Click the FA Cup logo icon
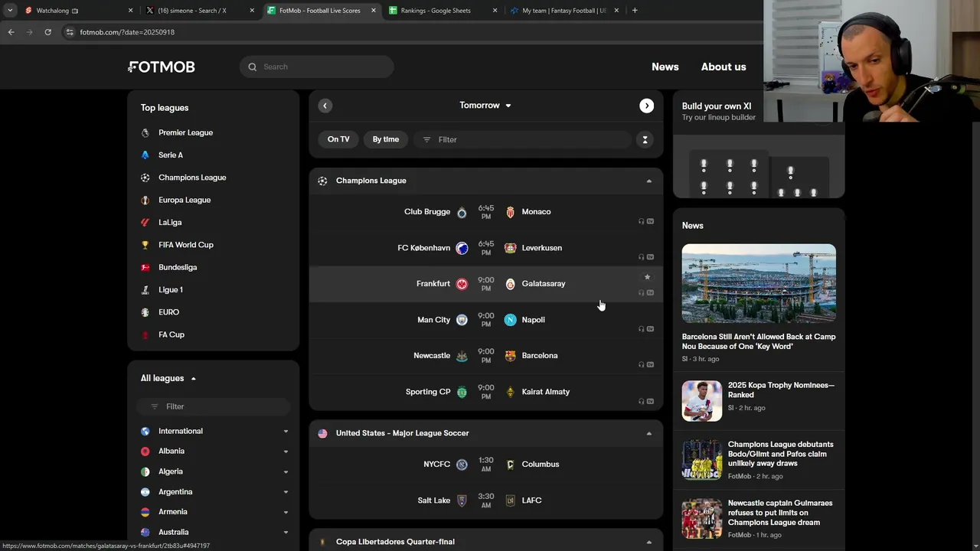The height and width of the screenshot is (551, 980). [x=145, y=334]
